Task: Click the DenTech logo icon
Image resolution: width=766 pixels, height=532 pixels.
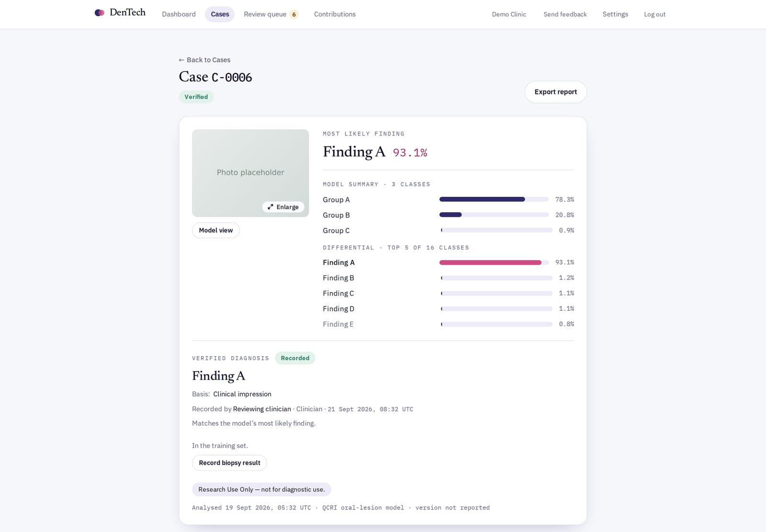Action: tap(100, 13)
